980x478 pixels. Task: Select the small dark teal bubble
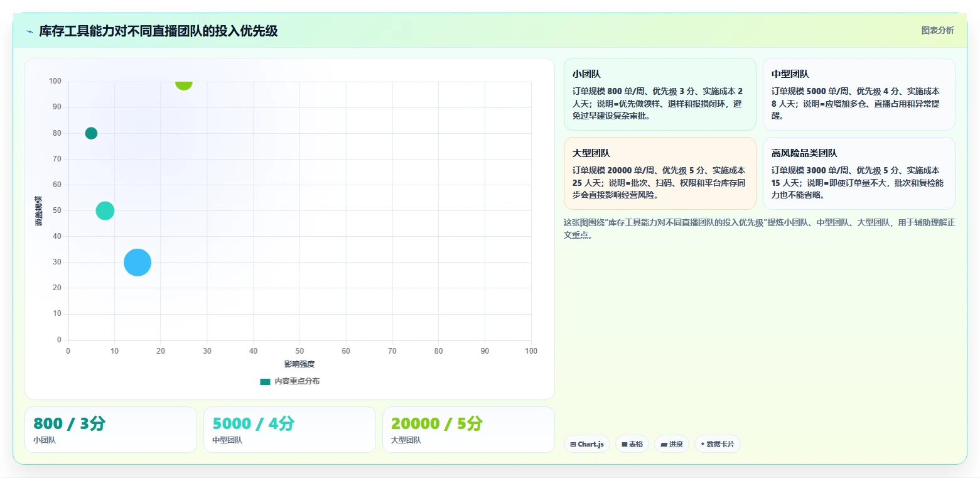pos(91,133)
